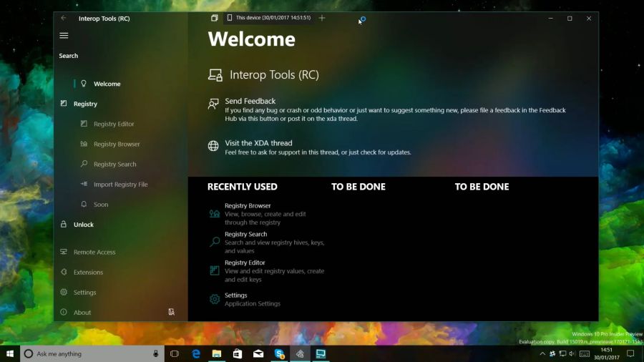Click the Send Feedback person icon
Viewport: 644px width, 362px height.
pyautogui.click(x=213, y=104)
